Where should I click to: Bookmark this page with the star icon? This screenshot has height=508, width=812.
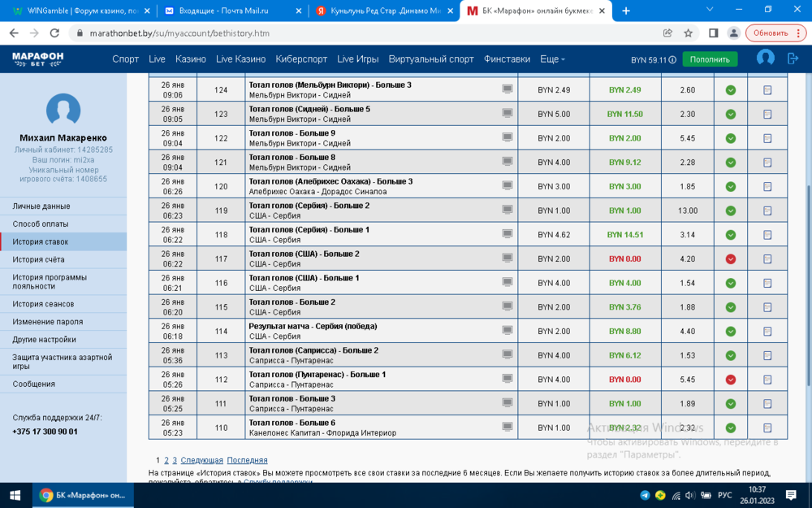[x=689, y=33]
